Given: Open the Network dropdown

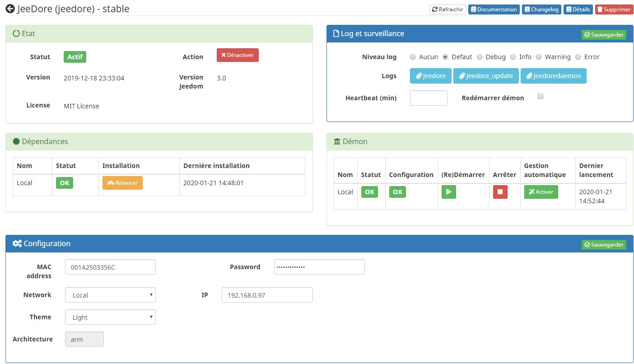Looking at the screenshot, I should pyautogui.click(x=110, y=295).
